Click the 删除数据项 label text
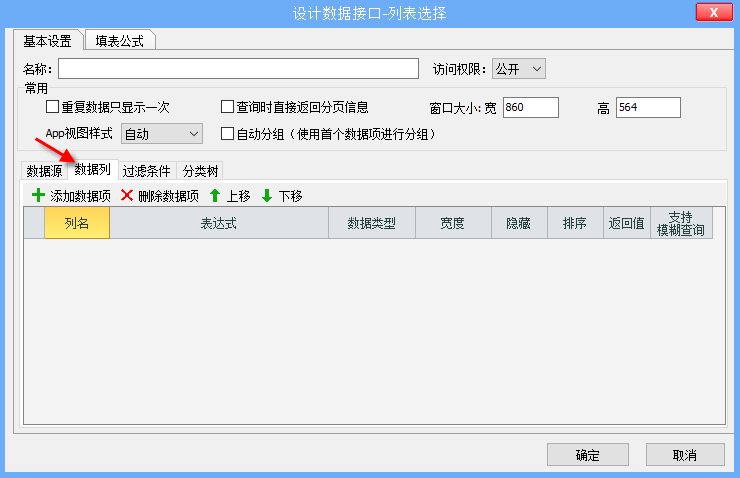The image size is (740, 478). click(x=168, y=196)
